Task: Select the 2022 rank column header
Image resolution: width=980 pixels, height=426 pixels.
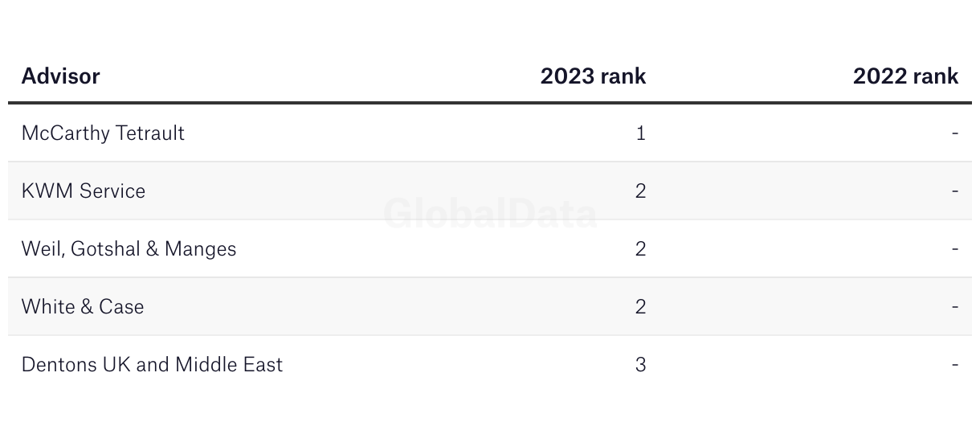Action: (905, 76)
